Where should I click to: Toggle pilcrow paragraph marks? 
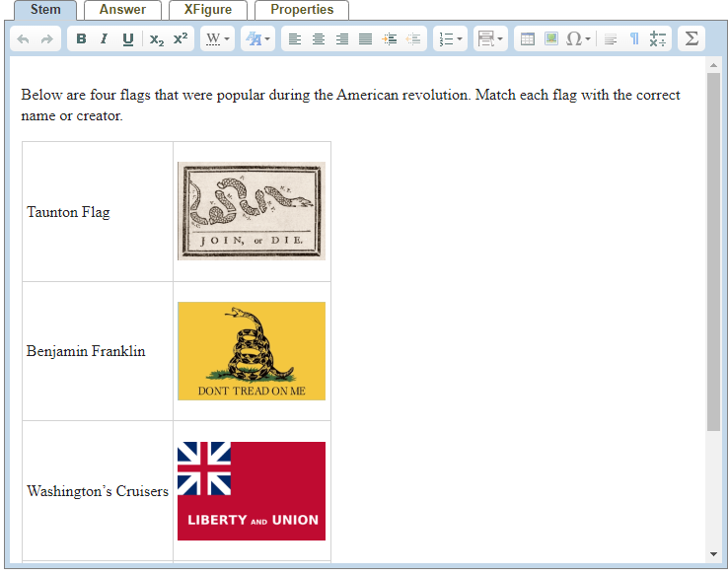pos(634,39)
